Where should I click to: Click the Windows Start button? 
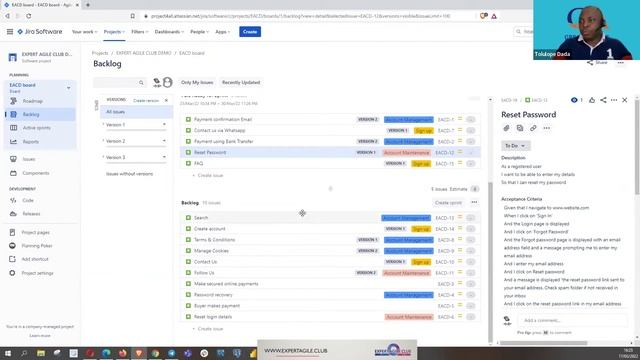pyautogui.click(x=8, y=353)
